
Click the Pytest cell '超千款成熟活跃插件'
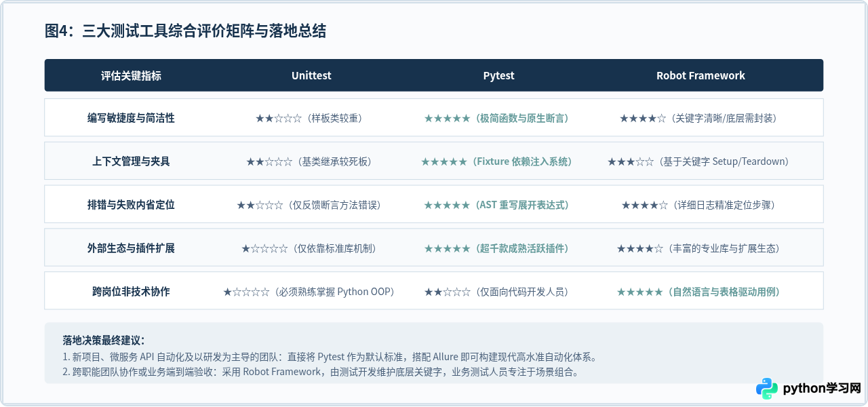(499, 248)
